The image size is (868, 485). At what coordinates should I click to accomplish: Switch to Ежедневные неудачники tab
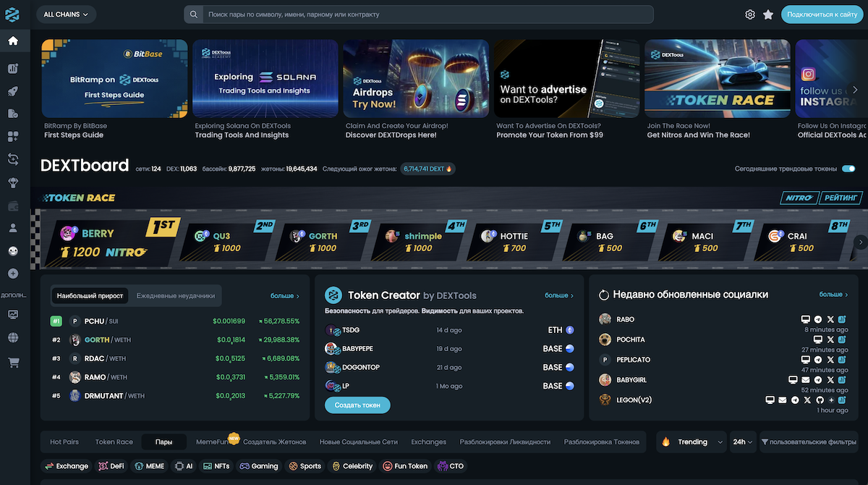click(176, 296)
